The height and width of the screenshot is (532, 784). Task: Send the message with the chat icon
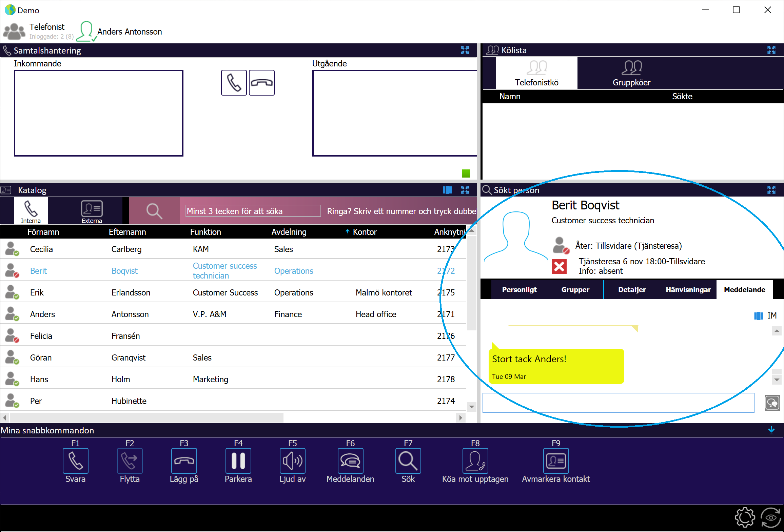pos(772,403)
